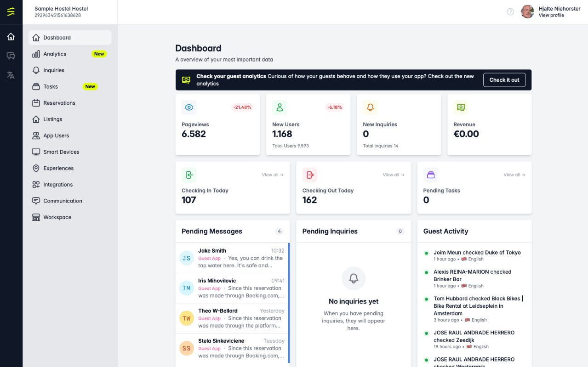Click the Checking Out Today exit icon
The width and height of the screenshot is (588, 367).
click(310, 175)
